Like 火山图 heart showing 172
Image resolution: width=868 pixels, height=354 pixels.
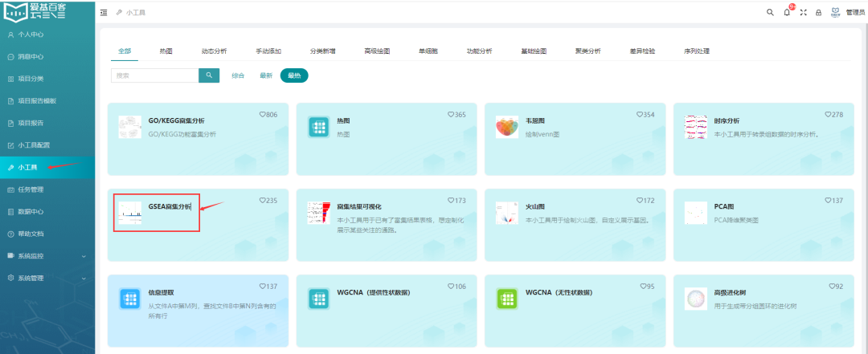640,200
